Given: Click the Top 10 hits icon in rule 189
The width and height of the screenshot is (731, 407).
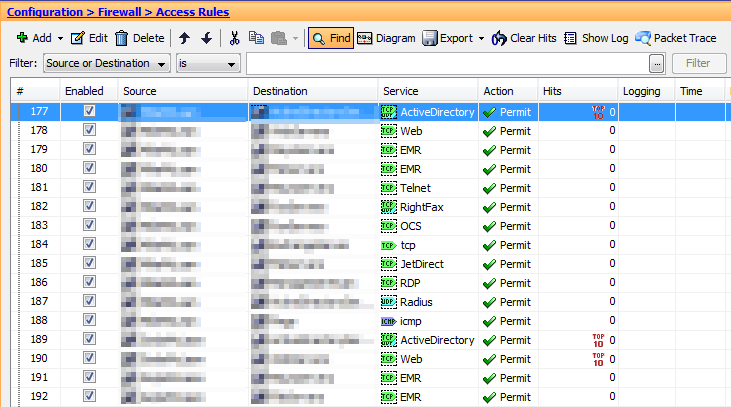Looking at the screenshot, I should pos(598,340).
